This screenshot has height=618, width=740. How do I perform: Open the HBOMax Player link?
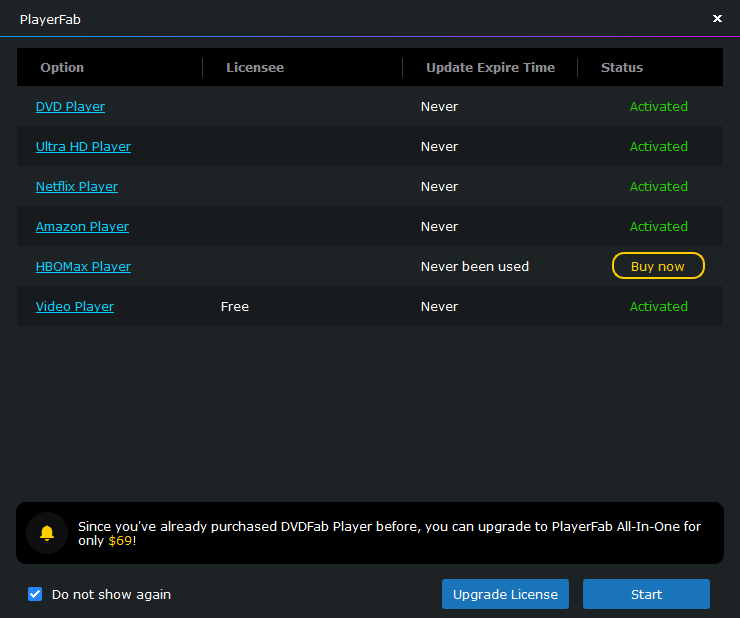[x=83, y=267]
